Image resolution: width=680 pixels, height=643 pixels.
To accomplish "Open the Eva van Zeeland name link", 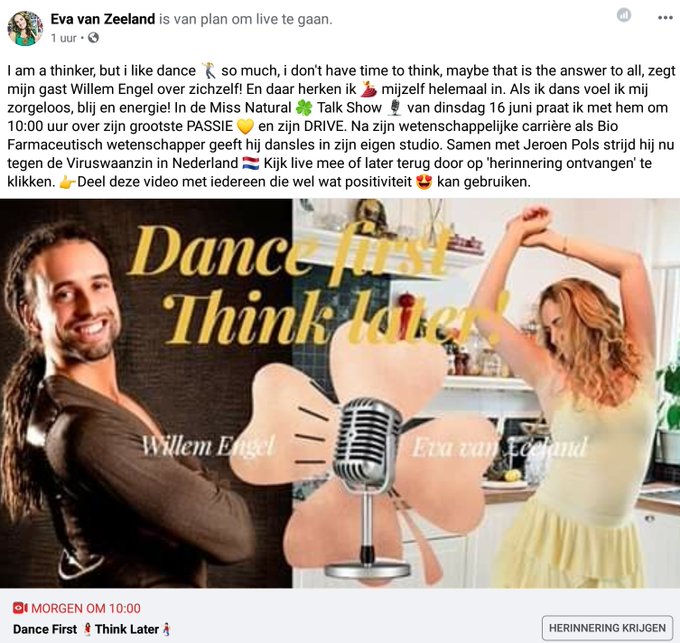I will tap(102, 19).
